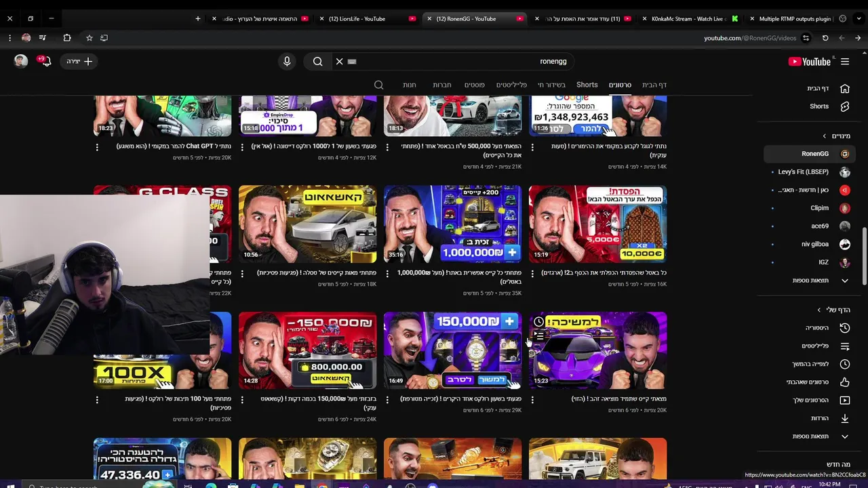Switch to the פוסטים channel tab
The width and height of the screenshot is (868, 488).
474,85
